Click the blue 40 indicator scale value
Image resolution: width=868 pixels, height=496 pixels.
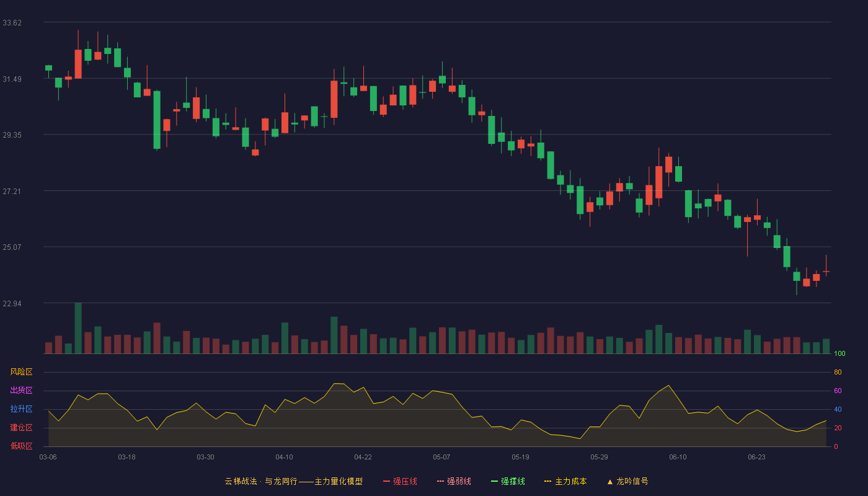(838, 409)
